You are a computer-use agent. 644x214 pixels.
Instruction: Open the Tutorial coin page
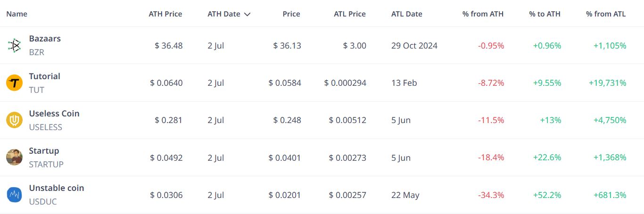(x=45, y=76)
